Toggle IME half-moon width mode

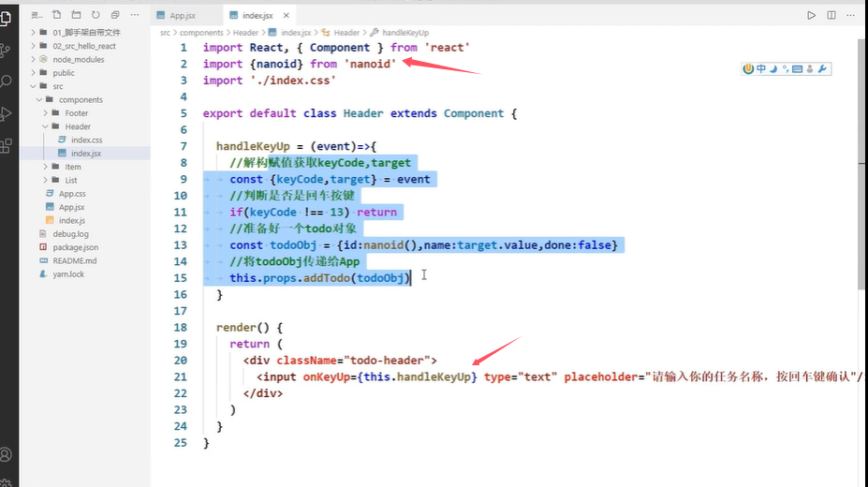(773, 68)
